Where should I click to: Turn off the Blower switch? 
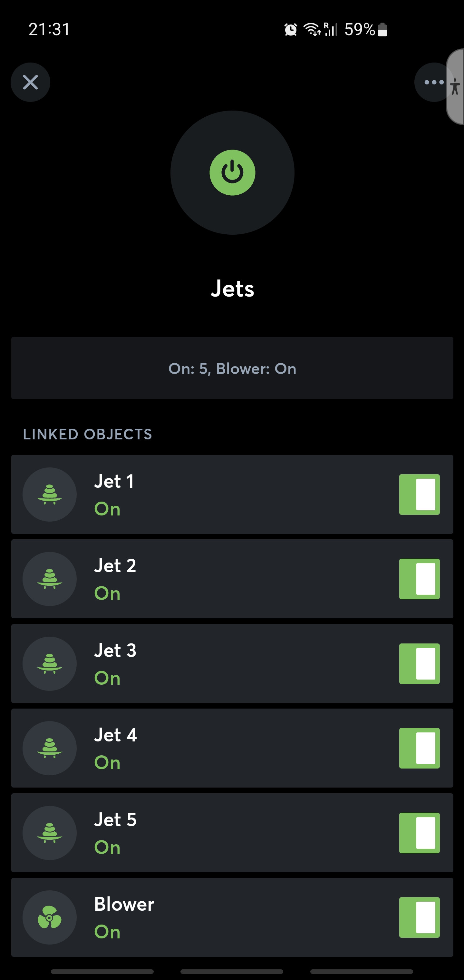(x=419, y=917)
